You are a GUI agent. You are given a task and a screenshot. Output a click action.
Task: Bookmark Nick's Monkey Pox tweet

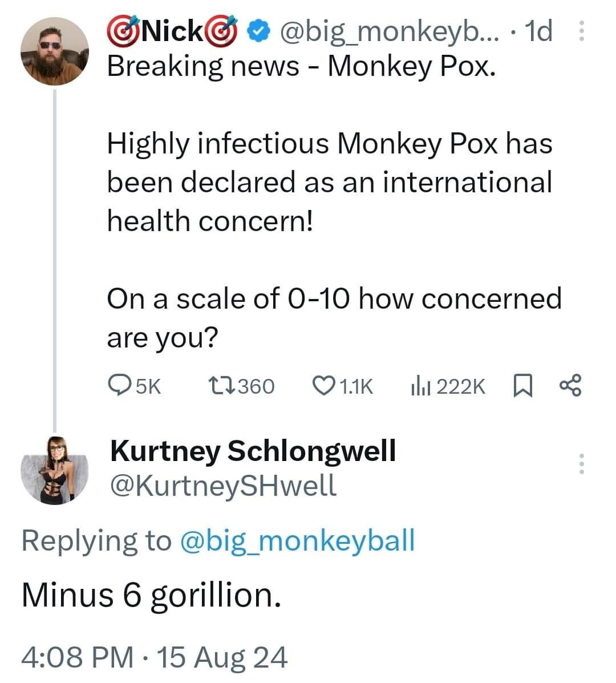522,386
